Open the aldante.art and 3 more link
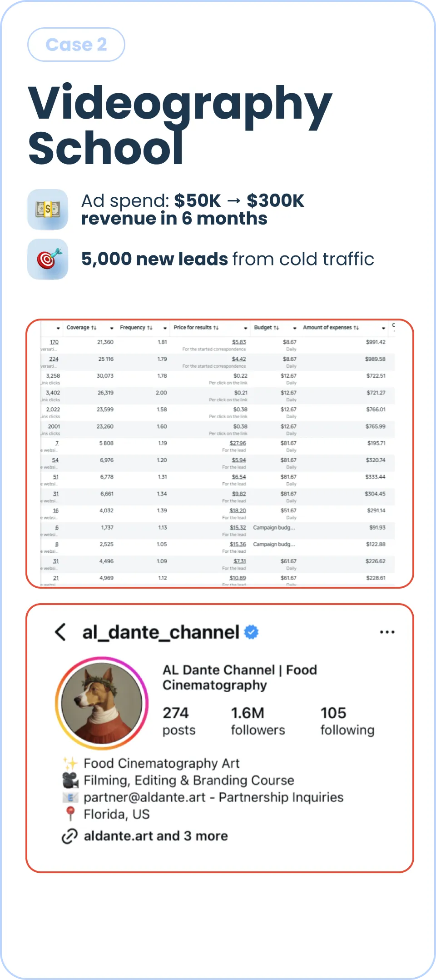 [x=156, y=836]
